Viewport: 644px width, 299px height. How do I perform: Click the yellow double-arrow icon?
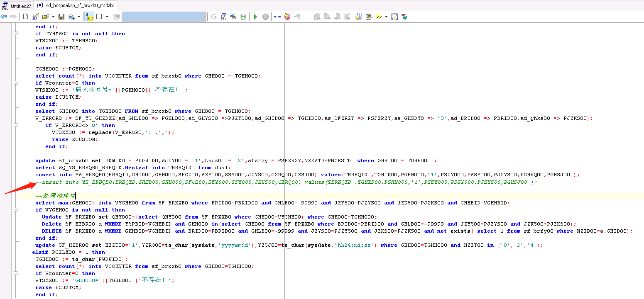[x=379, y=17]
